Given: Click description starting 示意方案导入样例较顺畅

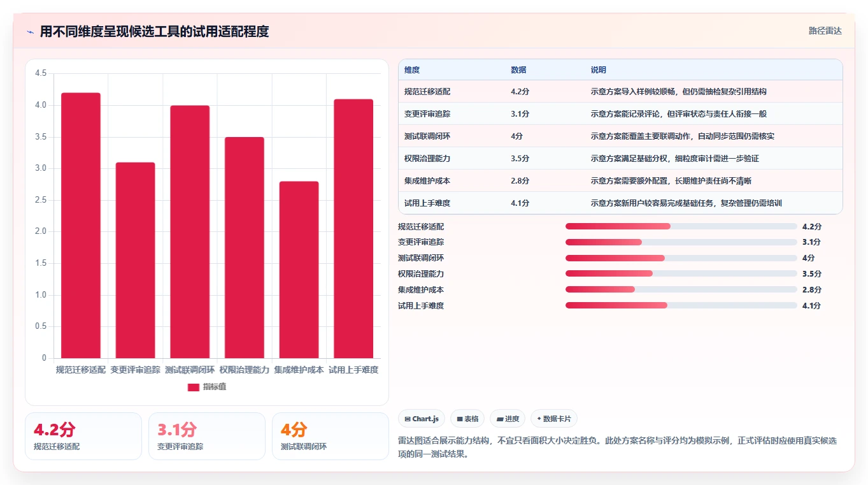Looking at the screenshot, I should point(679,92).
